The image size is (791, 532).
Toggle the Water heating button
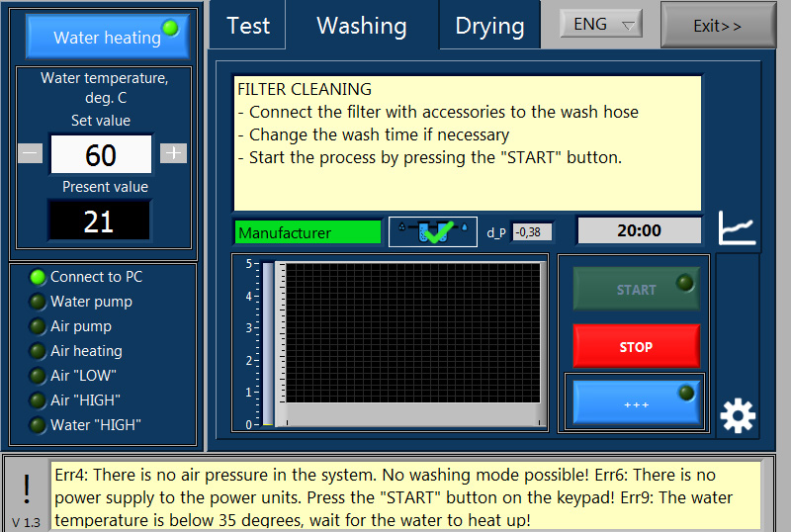point(107,37)
